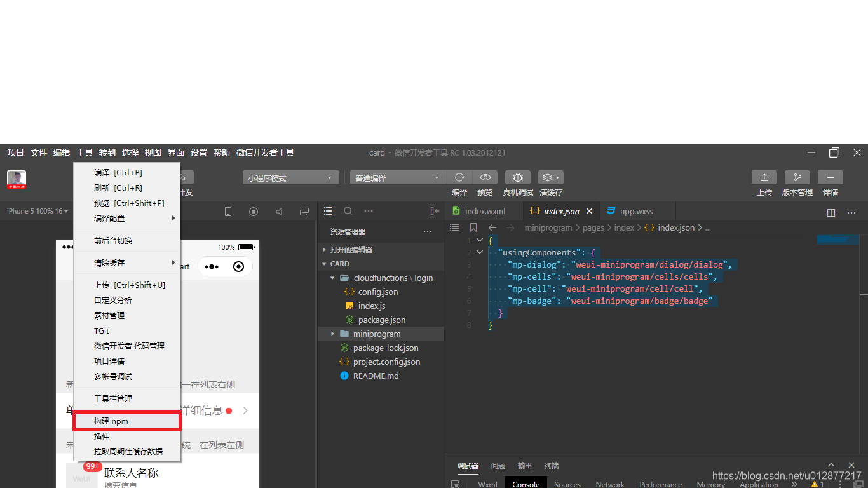Click the collapse sidebar panel icon
This screenshot has width=868, height=488.
435,211
